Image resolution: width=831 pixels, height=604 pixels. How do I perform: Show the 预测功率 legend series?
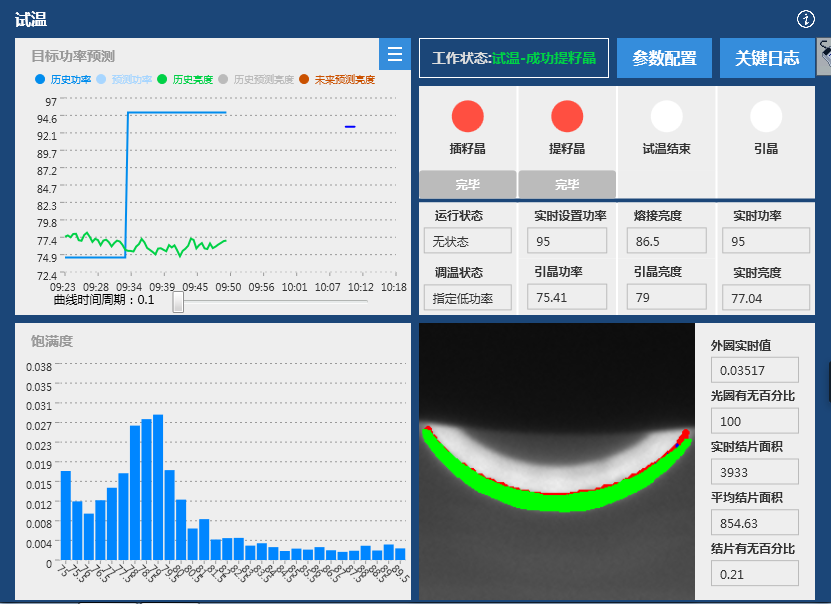coord(124,79)
